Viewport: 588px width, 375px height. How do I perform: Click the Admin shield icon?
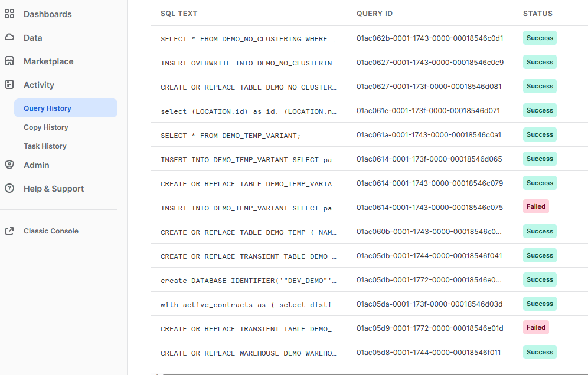[9, 165]
